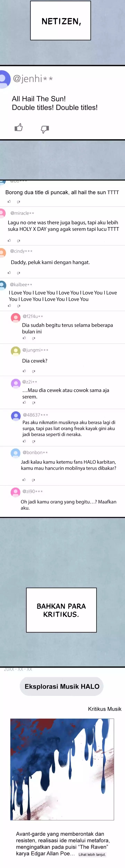Dislike the 'Borong dua title' comment

tap(19, 202)
